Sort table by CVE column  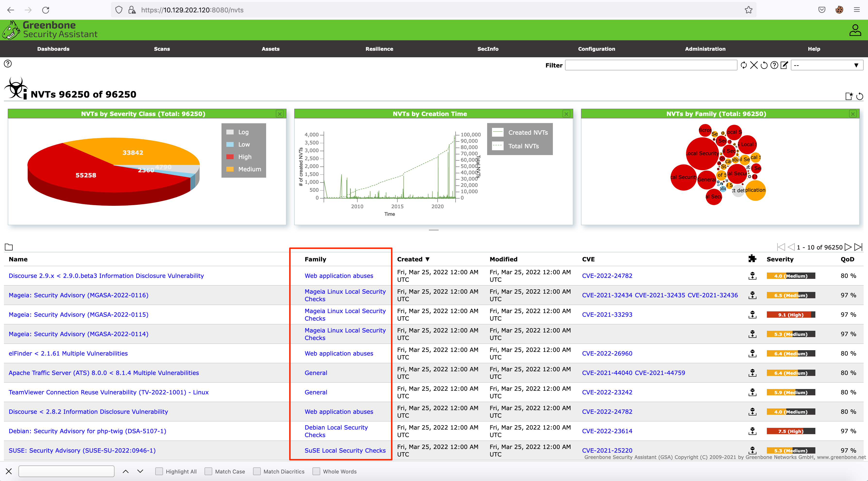[x=588, y=259]
